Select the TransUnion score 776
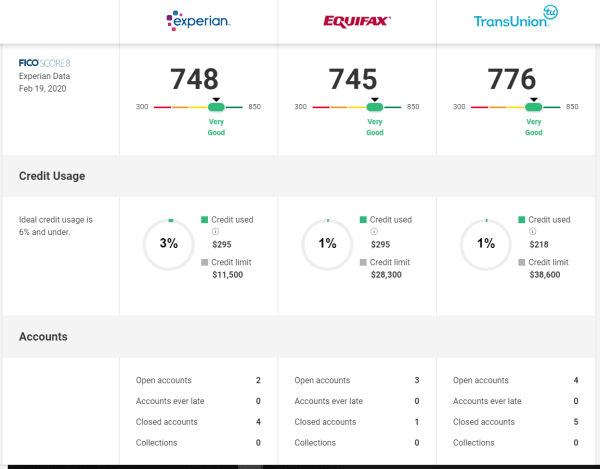The image size is (600, 469). 512,79
